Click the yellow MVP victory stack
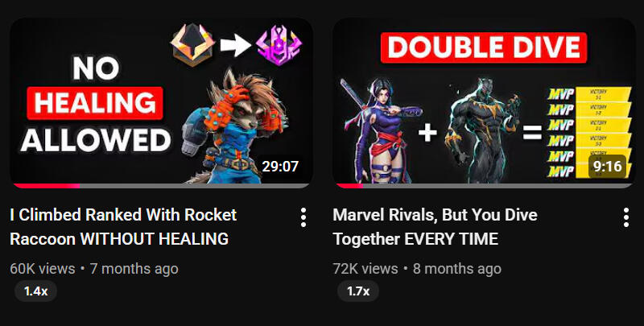The height and width of the screenshot is (326, 644). [x=589, y=132]
